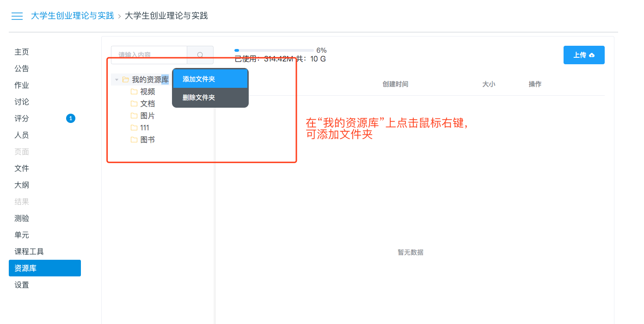Image resolution: width=644 pixels, height=324 pixels.
Task: Select the 文档 folder in tree
Action: click(147, 104)
